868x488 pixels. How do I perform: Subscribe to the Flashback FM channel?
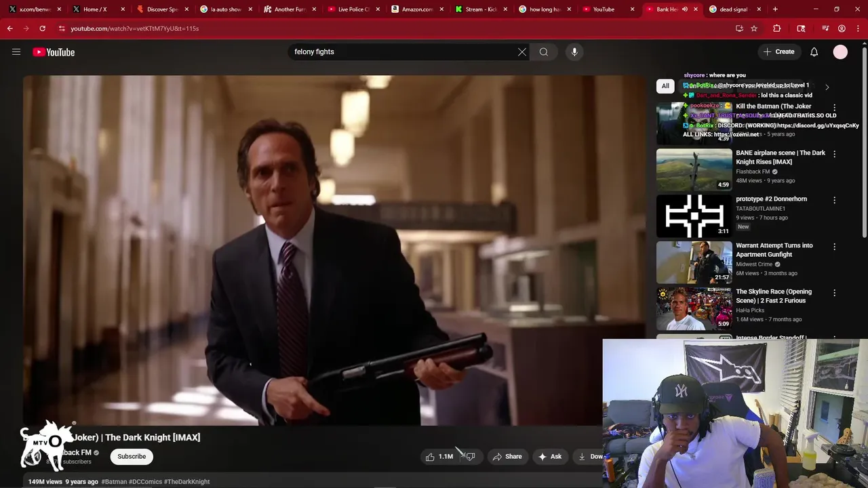[132, 456]
